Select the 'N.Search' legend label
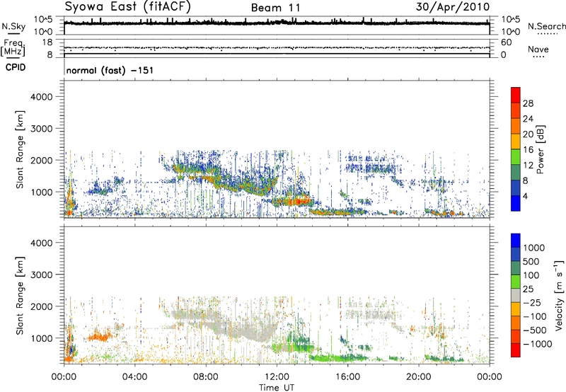Viewport: 566px width, 392px height. pos(546,26)
